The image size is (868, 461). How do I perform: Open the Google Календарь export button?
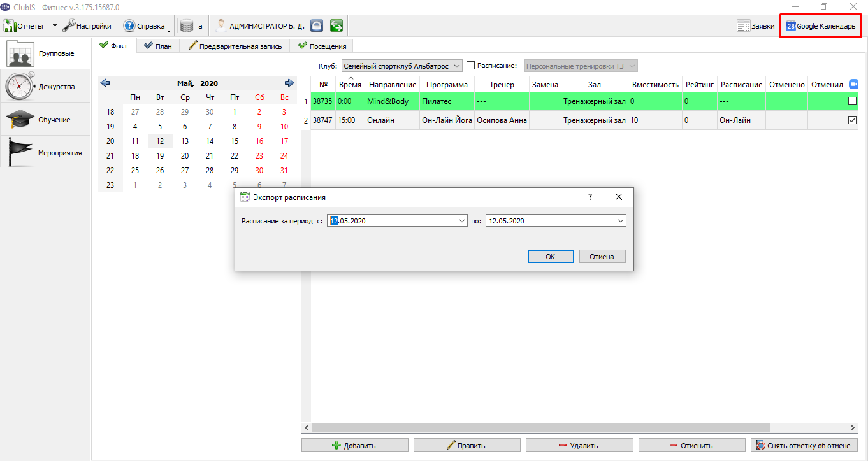821,26
